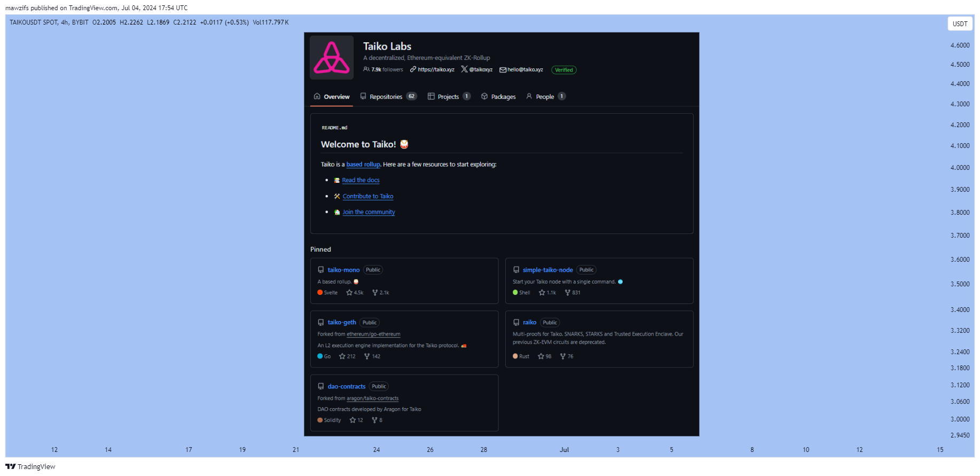This screenshot has width=980, height=476.
Task: Click the 62 repositories counter badge
Action: click(411, 96)
